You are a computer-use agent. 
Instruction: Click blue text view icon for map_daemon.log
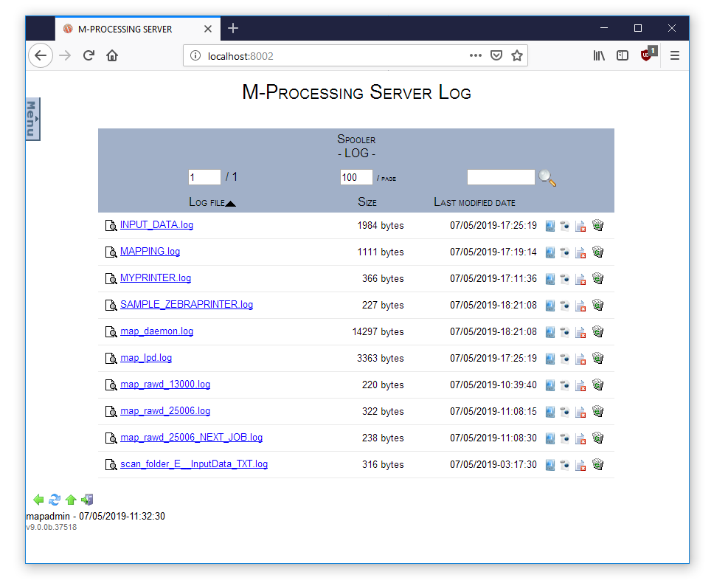click(550, 332)
